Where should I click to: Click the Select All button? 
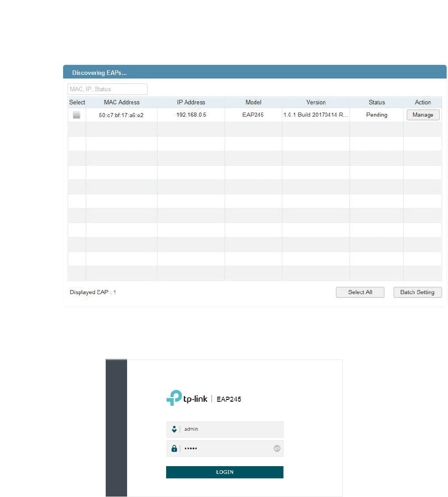pyautogui.click(x=360, y=292)
